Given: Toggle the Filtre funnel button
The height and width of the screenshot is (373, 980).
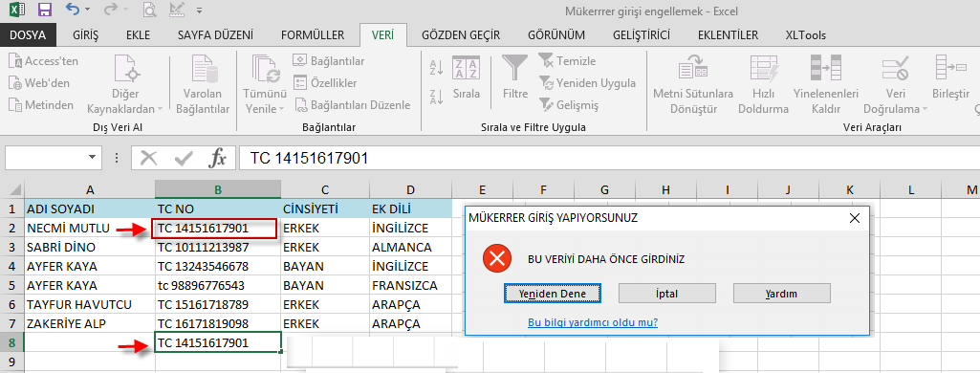Looking at the screenshot, I should click(x=515, y=78).
